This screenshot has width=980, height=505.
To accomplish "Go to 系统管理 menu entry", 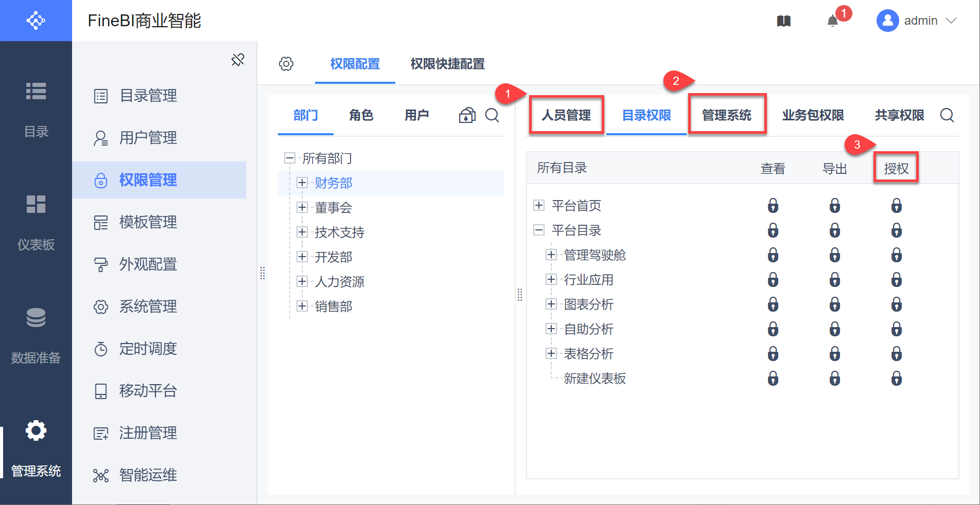I will (x=148, y=306).
